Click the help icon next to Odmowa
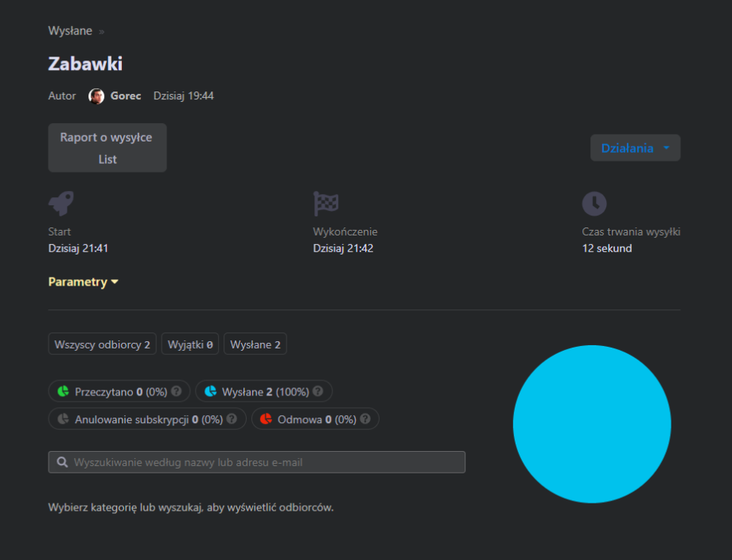 pyautogui.click(x=364, y=419)
